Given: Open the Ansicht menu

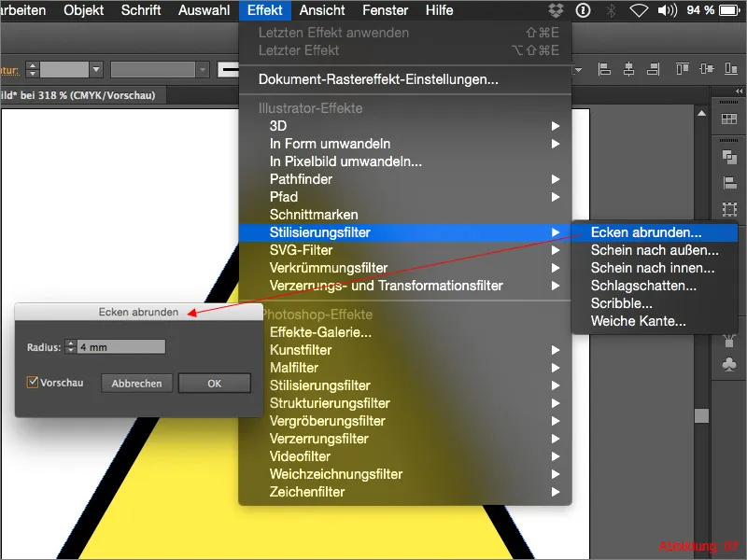Looking at the screenshot, I should coord(322,10).
